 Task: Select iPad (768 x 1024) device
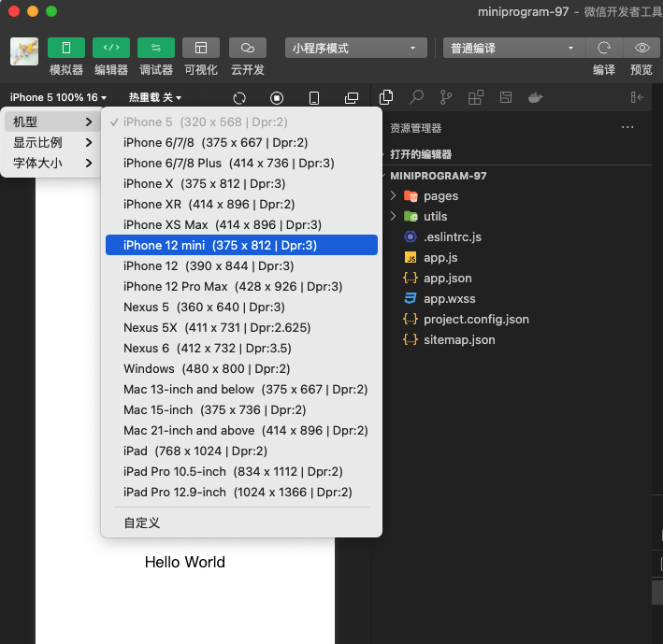click(241, 451)
